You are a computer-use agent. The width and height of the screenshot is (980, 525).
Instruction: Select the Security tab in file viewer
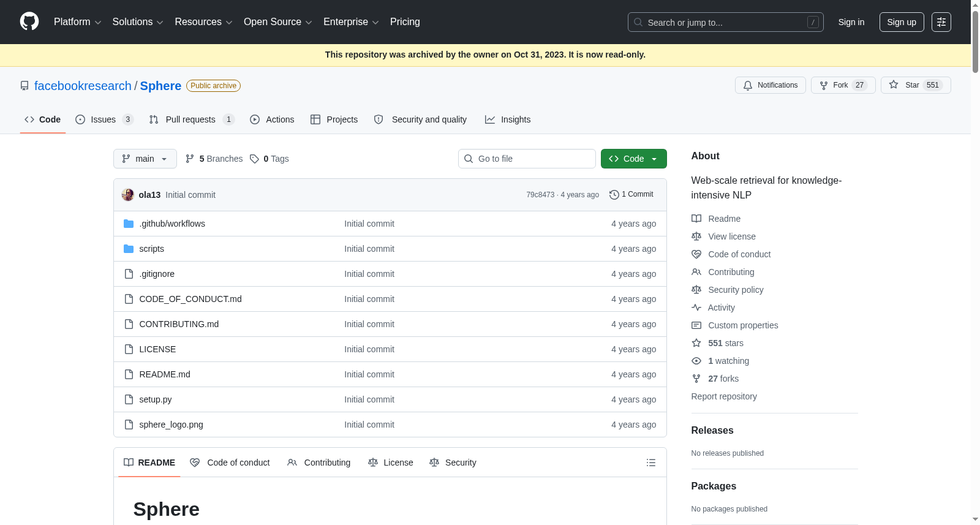[453, 463]
